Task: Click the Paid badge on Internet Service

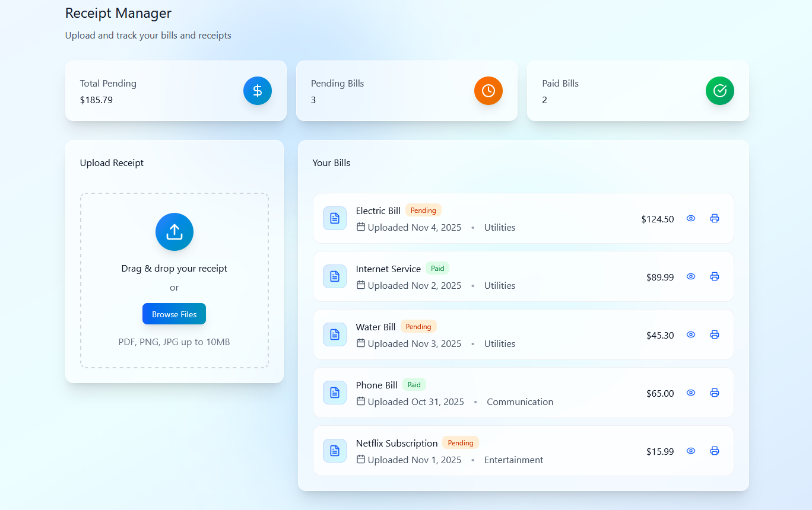Action: [x=437, y=269]
